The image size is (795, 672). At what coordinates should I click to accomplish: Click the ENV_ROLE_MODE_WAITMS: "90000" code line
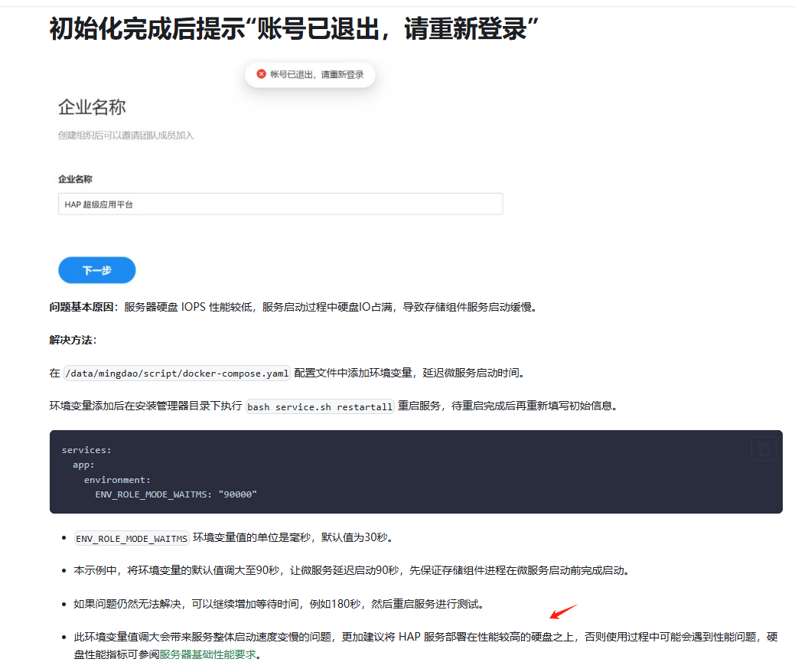tap(176, 494)
